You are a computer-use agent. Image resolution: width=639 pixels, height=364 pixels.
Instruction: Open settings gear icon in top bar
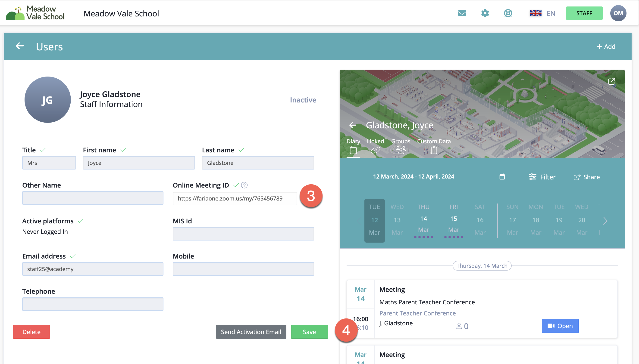pyautogui.click(x=485, y=13)
